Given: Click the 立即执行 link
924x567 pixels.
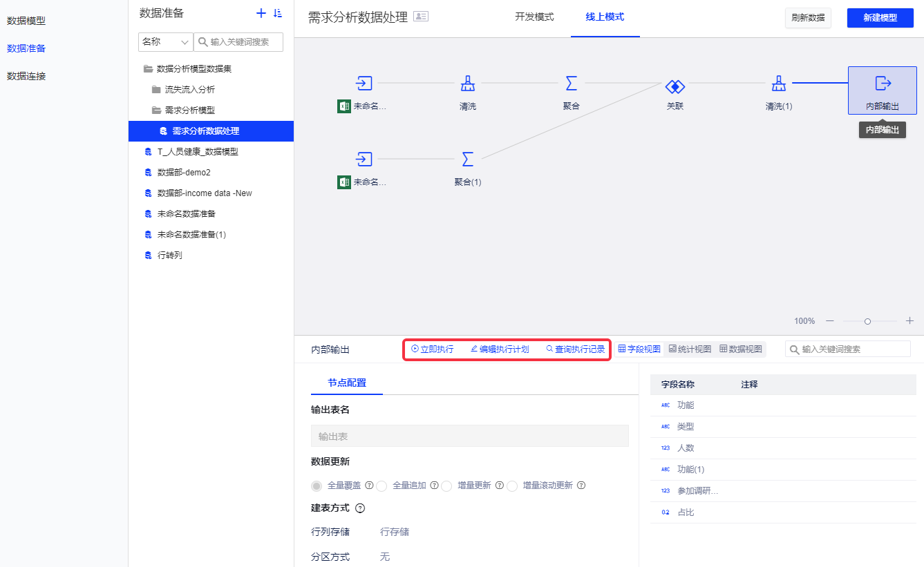Looking at the screenshot, I should [x=433, y=349].
